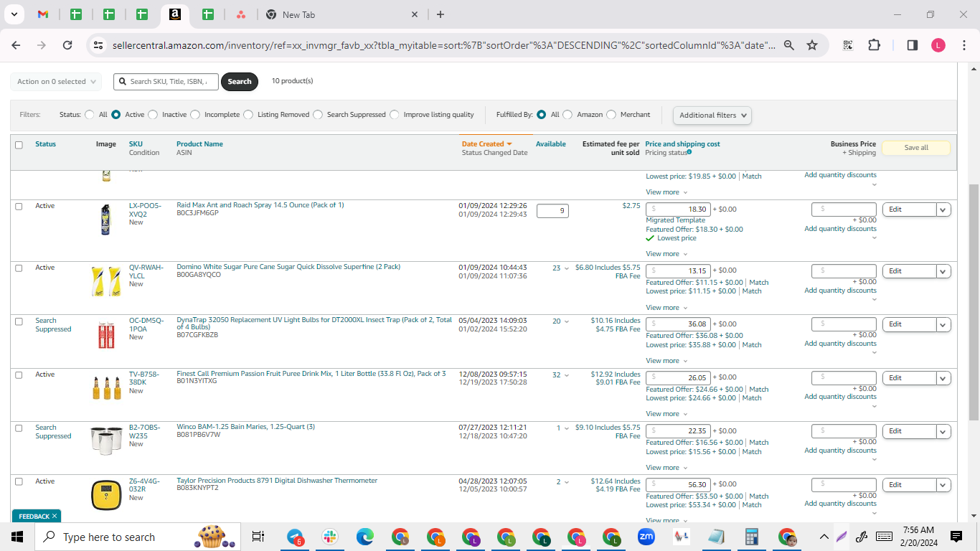Open the Chrome profile avatar L
This screenshot has height=551, width=980.
[x=938, y=45]
